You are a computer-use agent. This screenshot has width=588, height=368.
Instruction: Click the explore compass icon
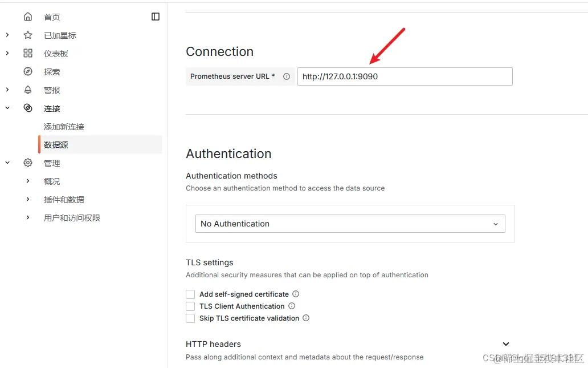point(28,71)
